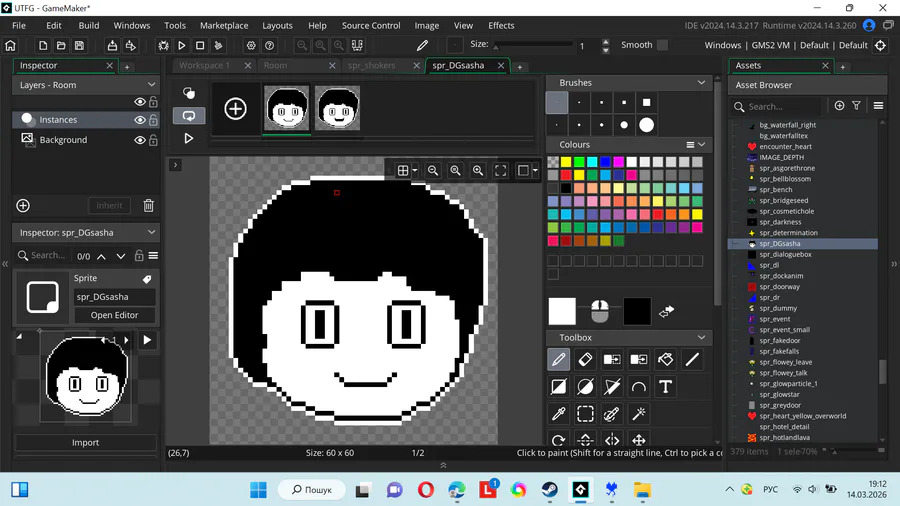Toggle the Inspector search lock

pyautogui.click(x=139, y=255)
